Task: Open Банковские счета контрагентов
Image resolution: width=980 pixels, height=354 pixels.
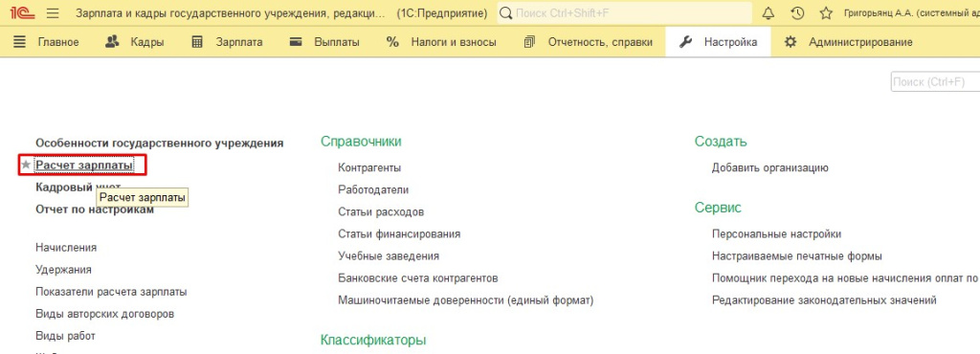Action: [417, 278]
